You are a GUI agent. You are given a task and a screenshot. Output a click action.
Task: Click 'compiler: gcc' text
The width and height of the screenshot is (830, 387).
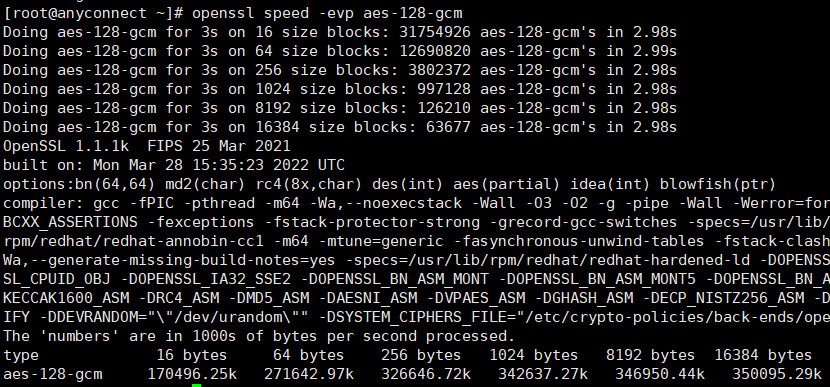tap(61, 203)
